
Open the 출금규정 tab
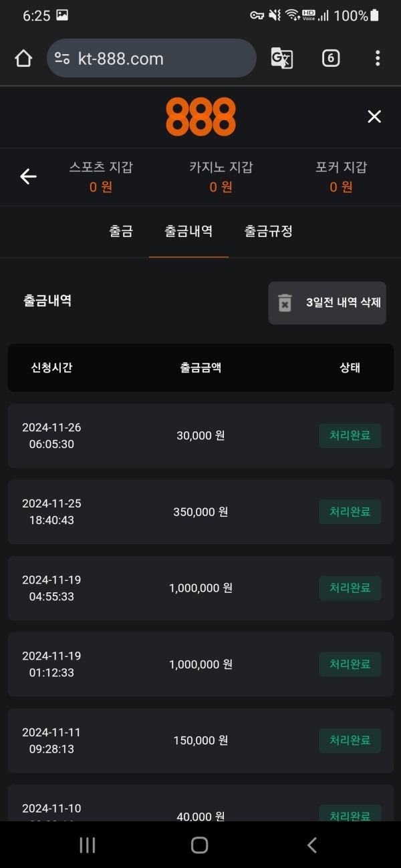point(267,232)
